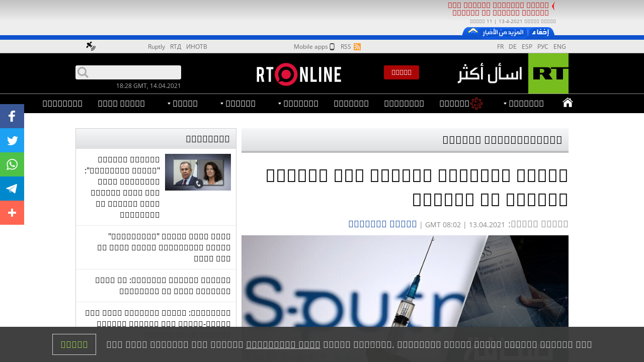Send the article through Telegram icon
The image size is (644, 362).
12,189
